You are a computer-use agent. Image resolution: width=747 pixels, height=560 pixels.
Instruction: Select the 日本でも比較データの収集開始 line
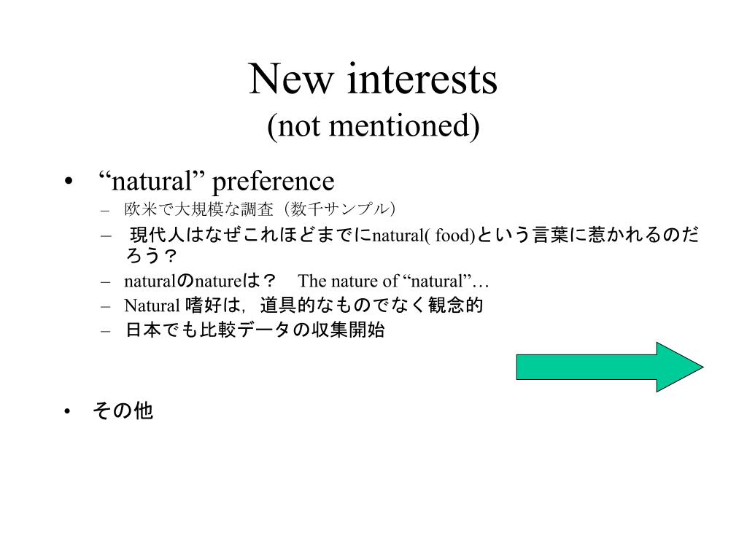pos(255,330)
